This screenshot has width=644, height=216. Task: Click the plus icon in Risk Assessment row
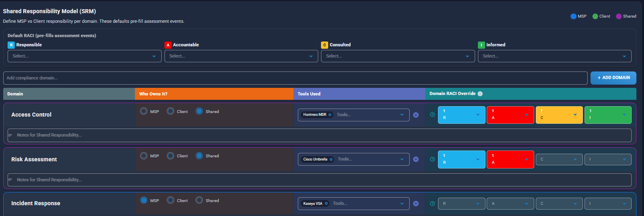[x=416, y=159]
